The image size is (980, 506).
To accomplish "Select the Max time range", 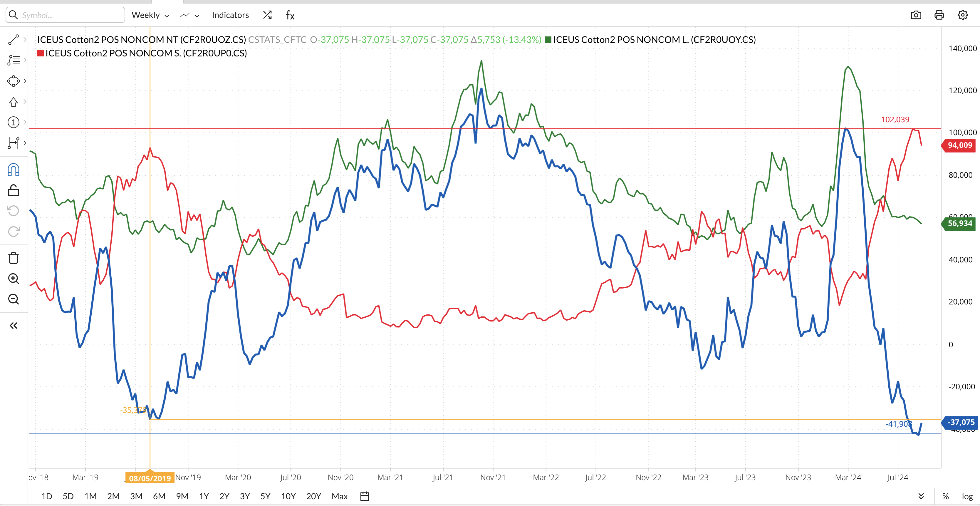I will [339, 496].
